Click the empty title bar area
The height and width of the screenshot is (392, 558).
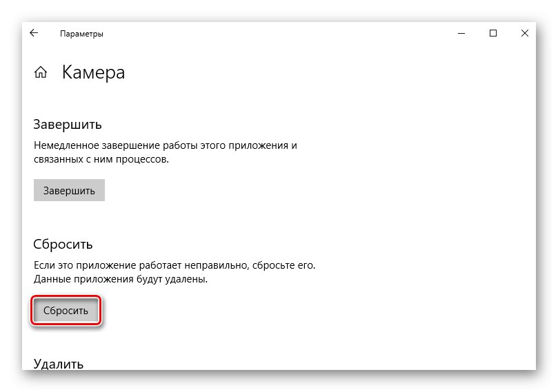[276, 33]
